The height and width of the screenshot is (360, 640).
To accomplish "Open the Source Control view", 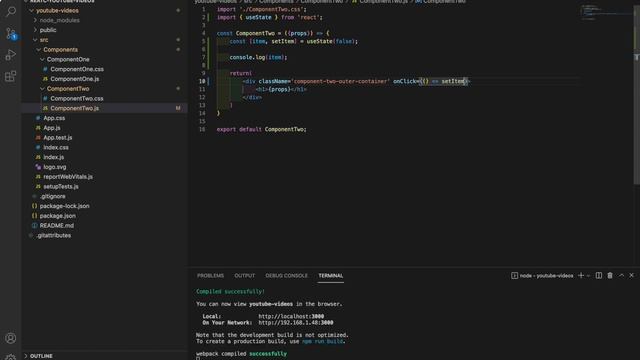I will [11, 33].
